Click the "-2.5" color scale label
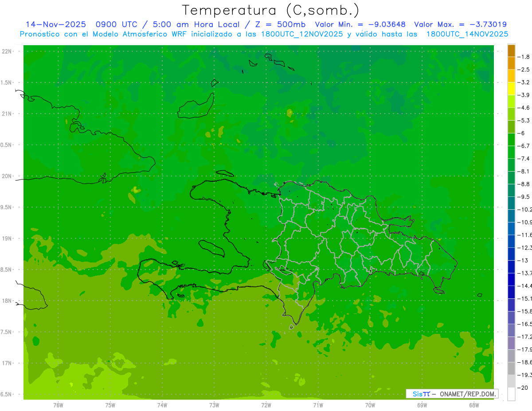The width and height of the screenshot is (532, 411). pyautogui.click(x=524, y=70)
